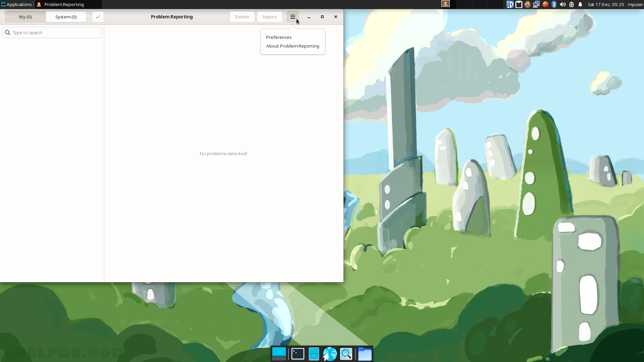Open the blue power manager tray icon

pyautogui.click(x=510, y=4)
